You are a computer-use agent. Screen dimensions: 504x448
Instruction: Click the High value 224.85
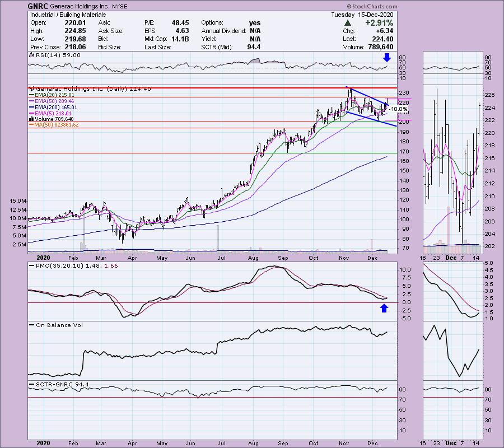coord(75,31)
